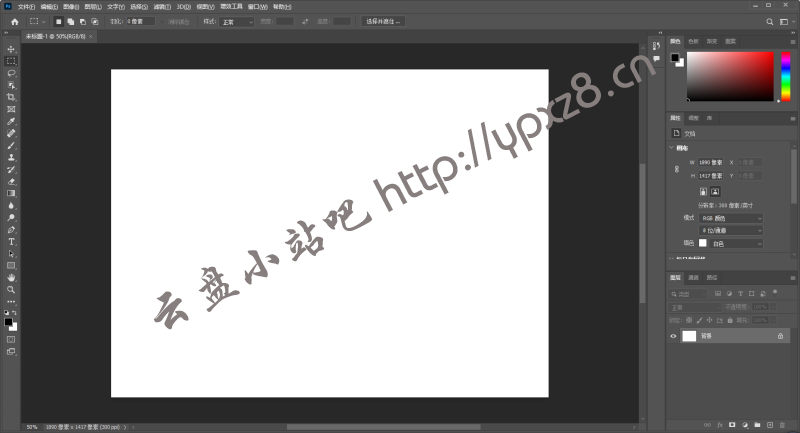Select the Object Selection tool
The height and width of the screenshot is (433, 800).
coord(11,85)
